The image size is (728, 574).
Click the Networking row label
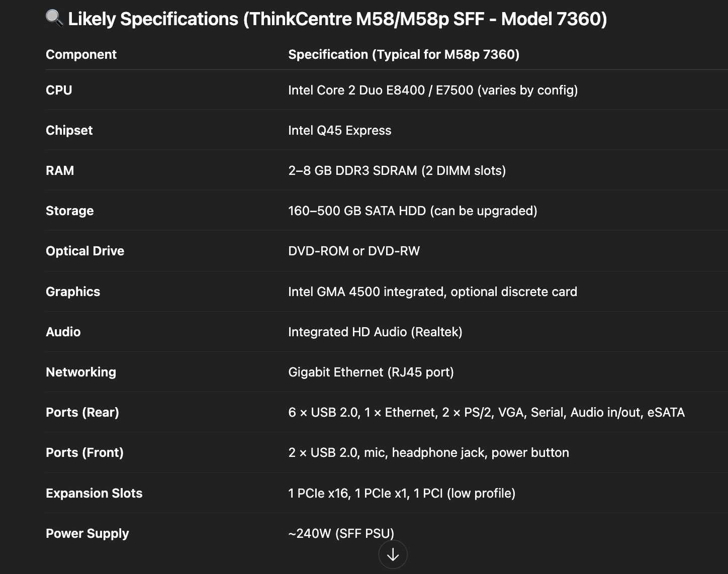tap(81, 372)
